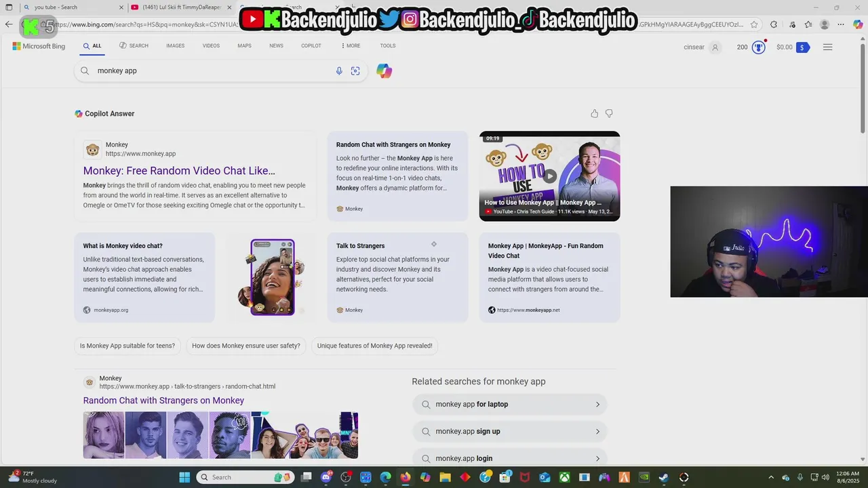This screenshot has width=868, height=488.
Task: Switch to IMAGES results tab
Action: [x=175, y=46]
